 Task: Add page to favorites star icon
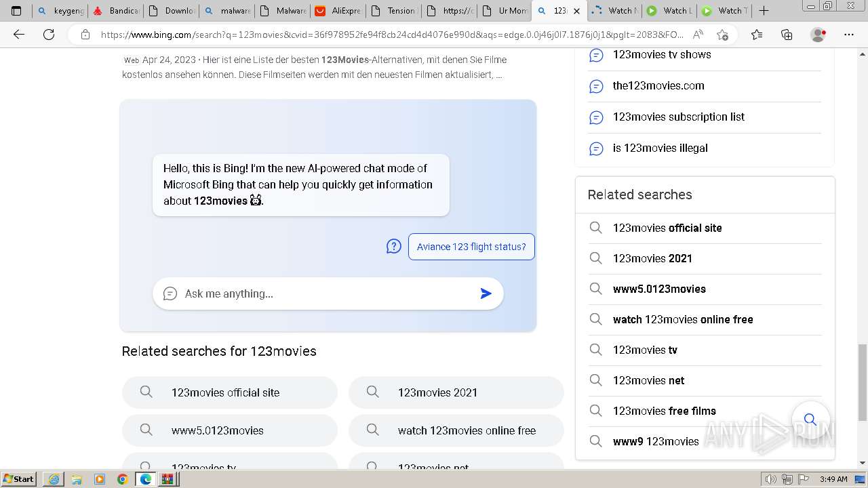tap(722, 34)
